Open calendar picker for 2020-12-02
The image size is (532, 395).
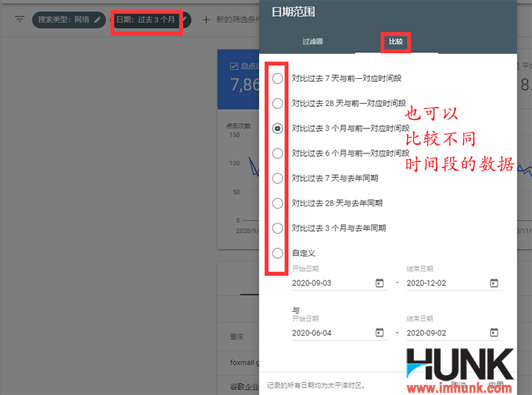click(494, 283)
